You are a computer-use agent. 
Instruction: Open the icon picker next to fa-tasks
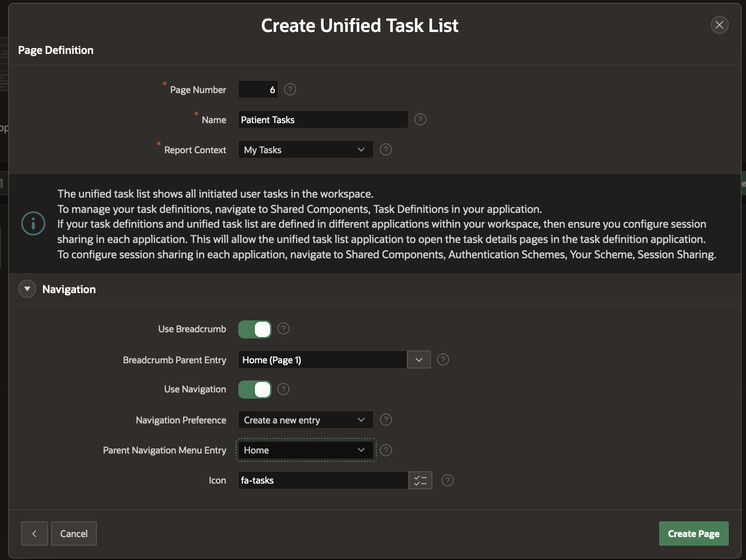pos(420,480)
